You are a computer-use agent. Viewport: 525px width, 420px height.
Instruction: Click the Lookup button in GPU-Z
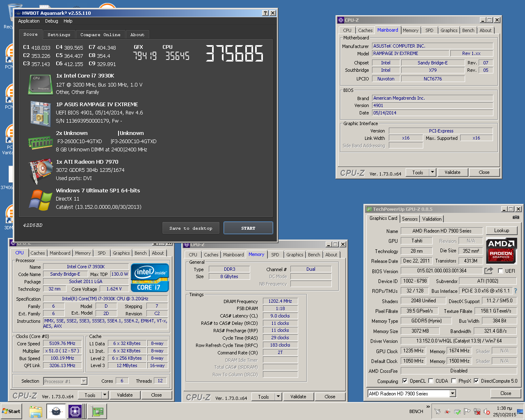point(502,231)
